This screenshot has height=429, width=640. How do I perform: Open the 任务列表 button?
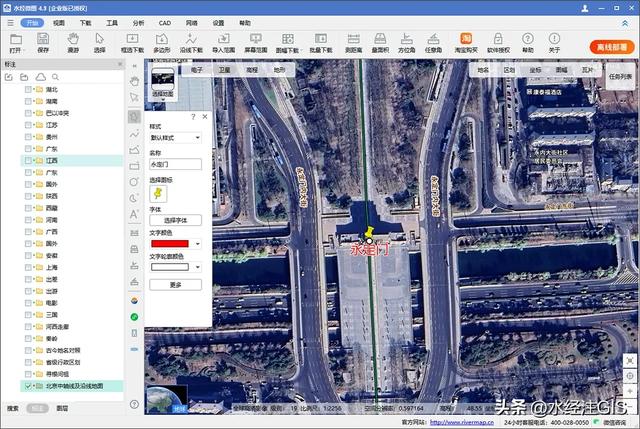pos(620,76)
